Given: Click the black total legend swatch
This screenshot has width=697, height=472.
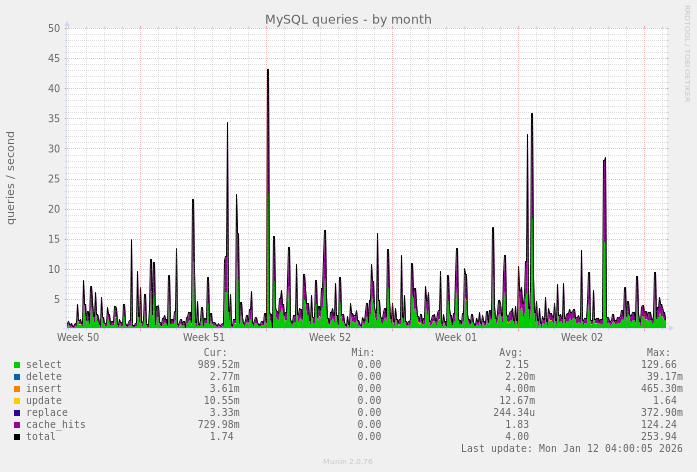Looking at the screenshot, I should tap(17, 437).
